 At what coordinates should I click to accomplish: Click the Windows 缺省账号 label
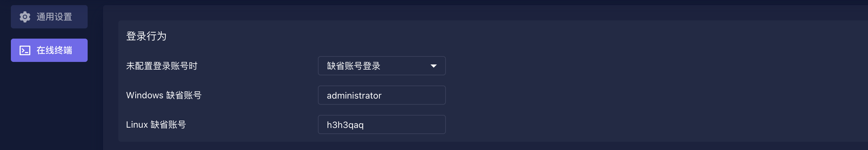point(164,95)
